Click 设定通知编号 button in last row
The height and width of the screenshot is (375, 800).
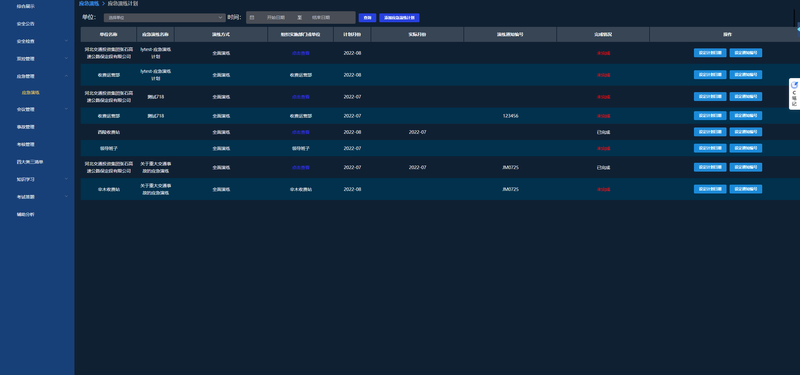[x=745, y=189]
